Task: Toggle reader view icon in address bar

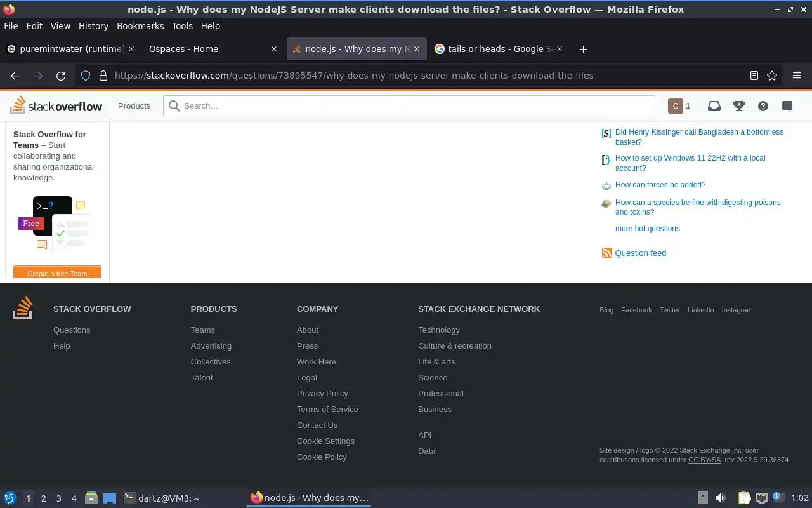Action: (754, 76)
